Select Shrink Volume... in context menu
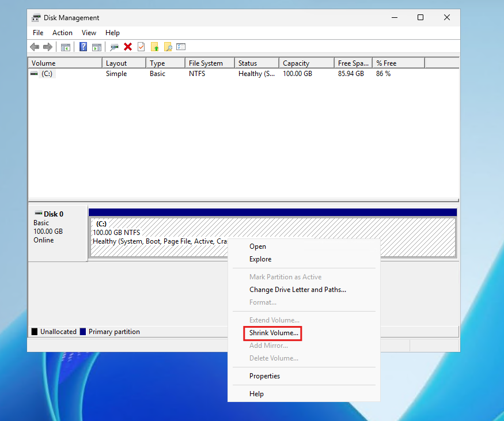504x421 pixels. 274,333
